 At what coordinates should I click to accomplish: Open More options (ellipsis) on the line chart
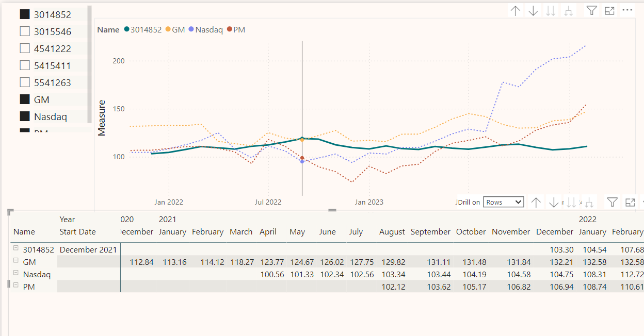coord(627,10)
